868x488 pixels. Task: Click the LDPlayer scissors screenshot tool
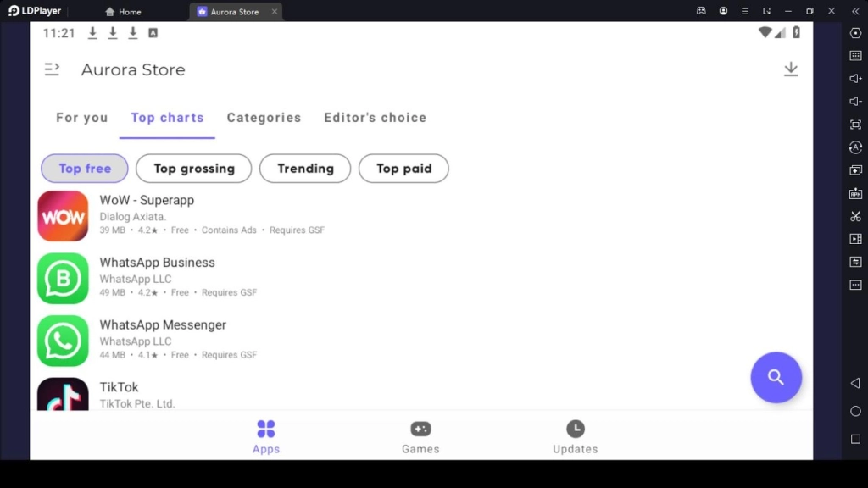(855, 216)
